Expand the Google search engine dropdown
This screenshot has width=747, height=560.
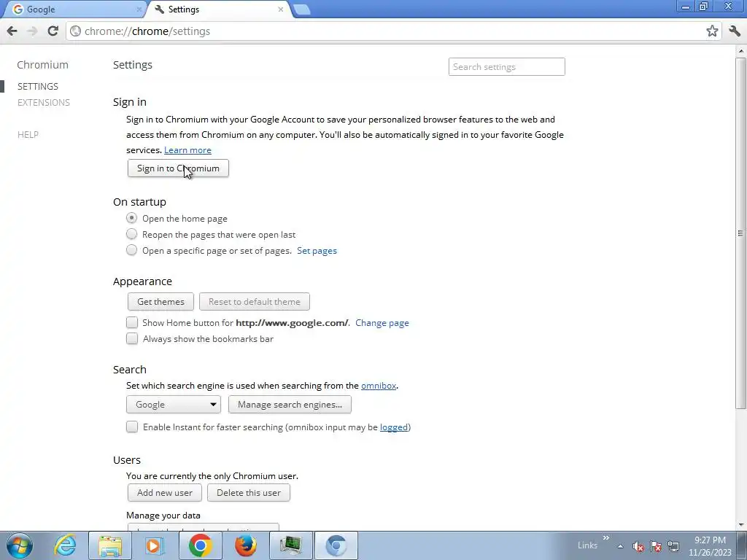coord(174,404)
